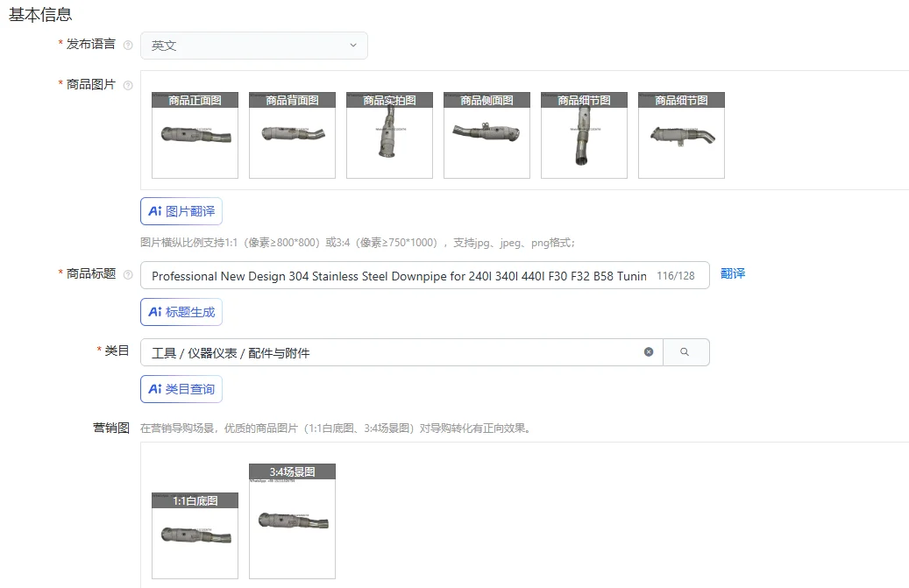909x588 pixels.
Task: Click help icon next to 发布语言
Action: pyautogui.click(x=128, y=46)
